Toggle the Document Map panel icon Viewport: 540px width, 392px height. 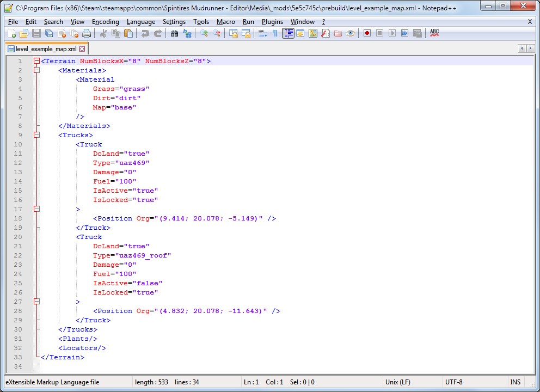(x=312, y=33)
